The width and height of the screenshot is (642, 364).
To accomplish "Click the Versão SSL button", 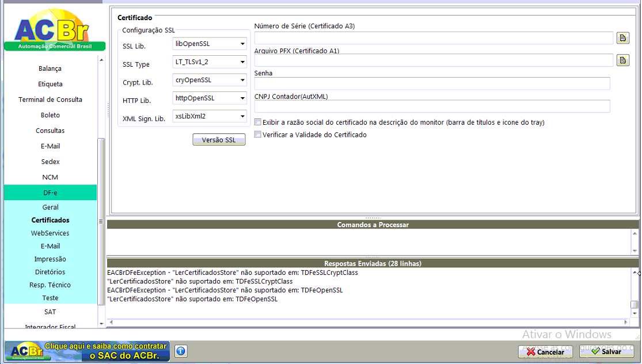I will point(219,140).
